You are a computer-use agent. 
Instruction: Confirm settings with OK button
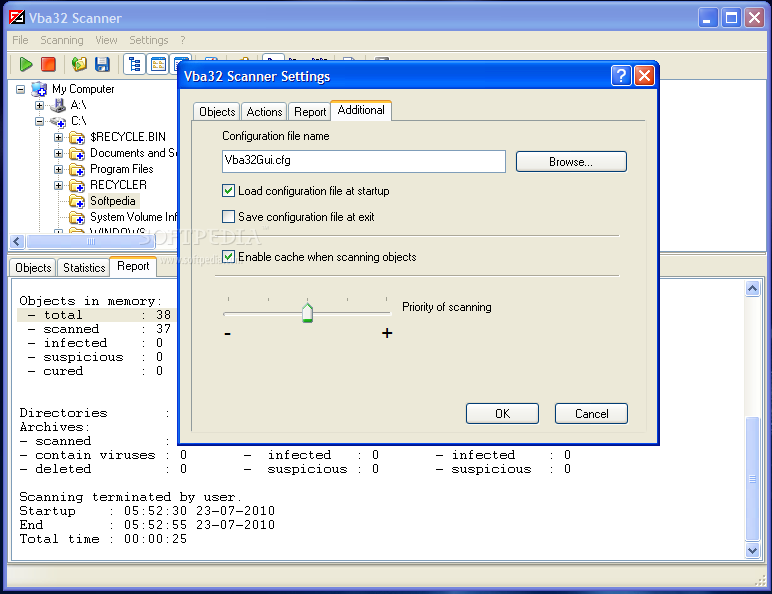click(502, 414)
